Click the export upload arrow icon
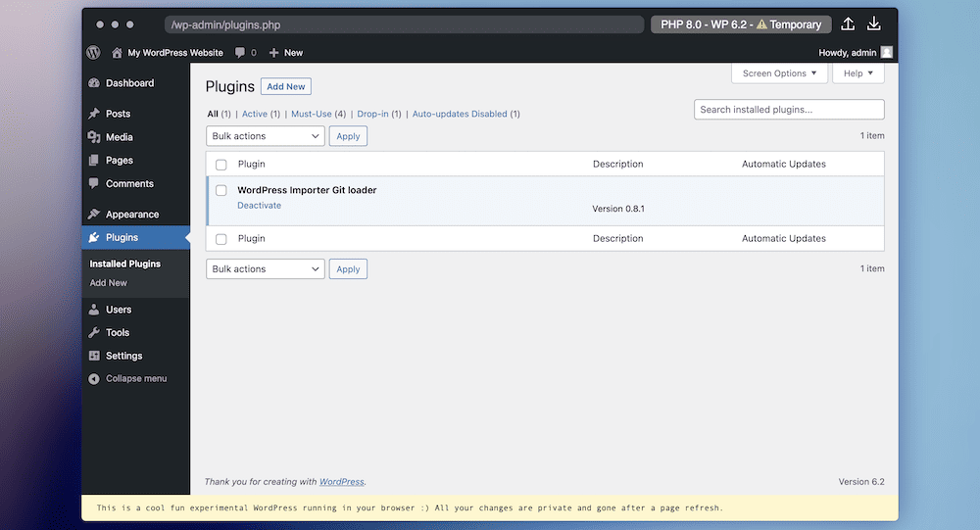The image size is (980, 530). point(848,24)
